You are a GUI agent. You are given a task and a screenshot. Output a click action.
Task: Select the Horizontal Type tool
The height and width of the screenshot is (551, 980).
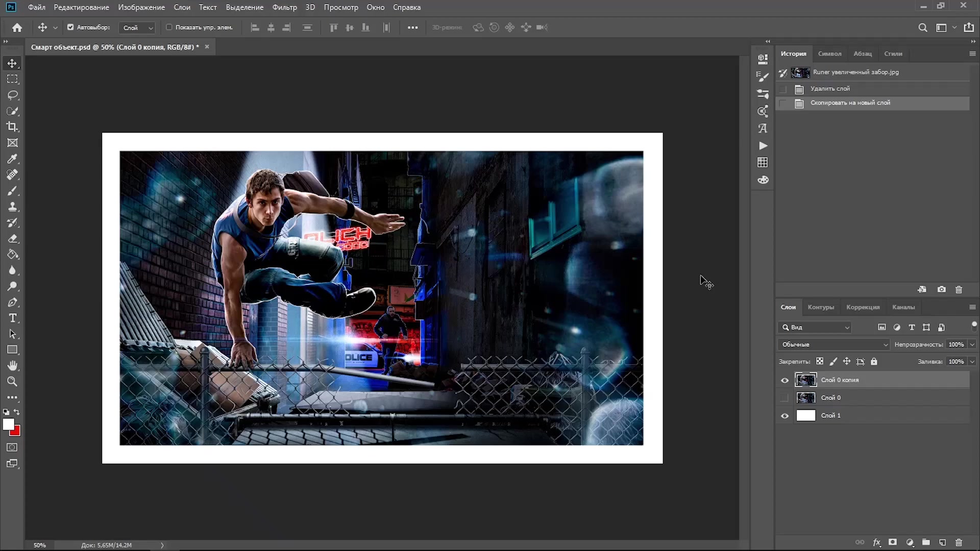point(12,318)
